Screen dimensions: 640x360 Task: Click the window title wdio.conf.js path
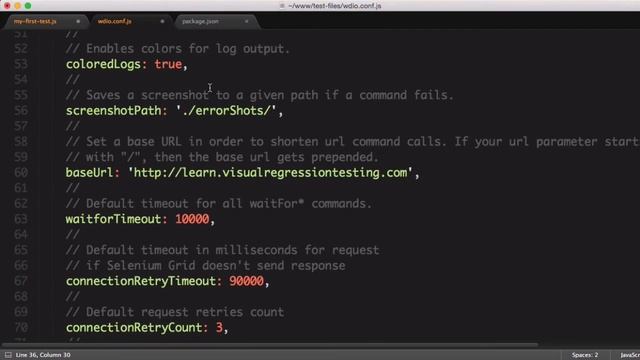click(x=335, y=6)
